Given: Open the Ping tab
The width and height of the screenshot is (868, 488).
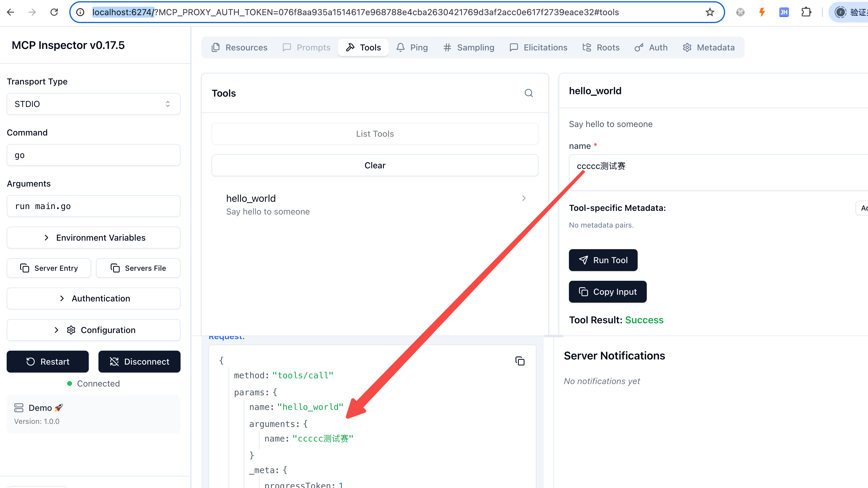Looking at the screenshot, I should [412, 47].
